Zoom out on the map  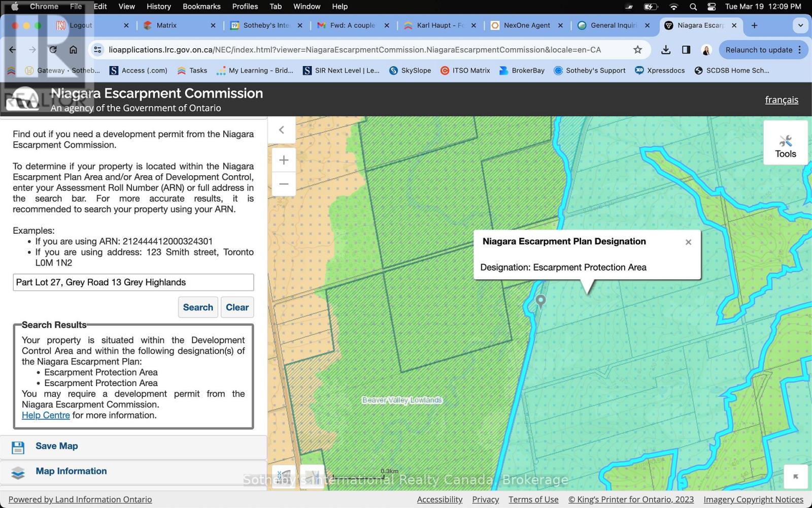(284, 184)
